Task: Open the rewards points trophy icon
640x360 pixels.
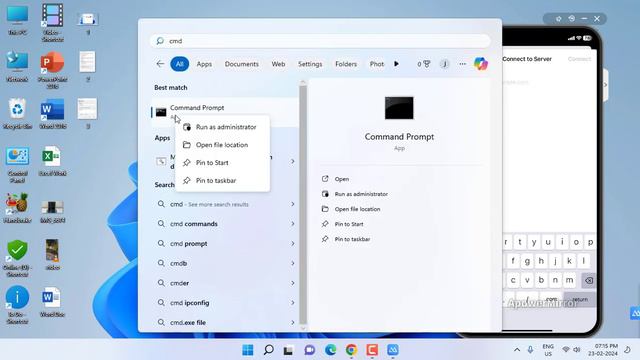Action: coord(424,64)
